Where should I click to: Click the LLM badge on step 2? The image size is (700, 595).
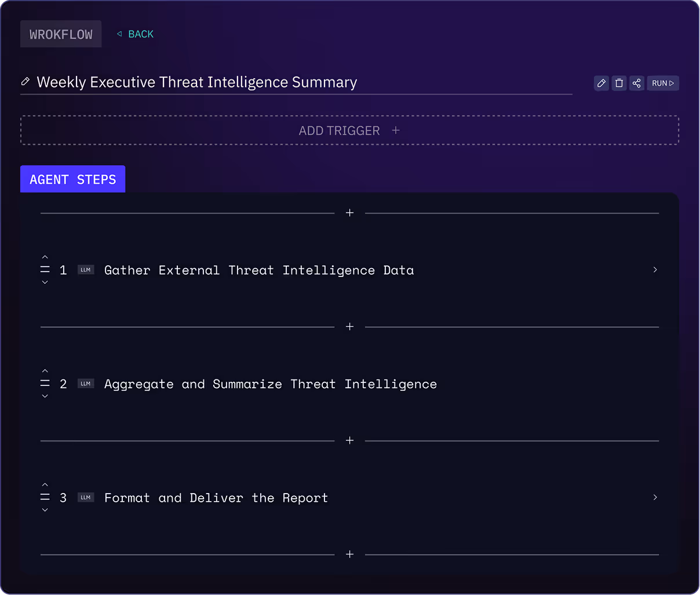point(86,383)
